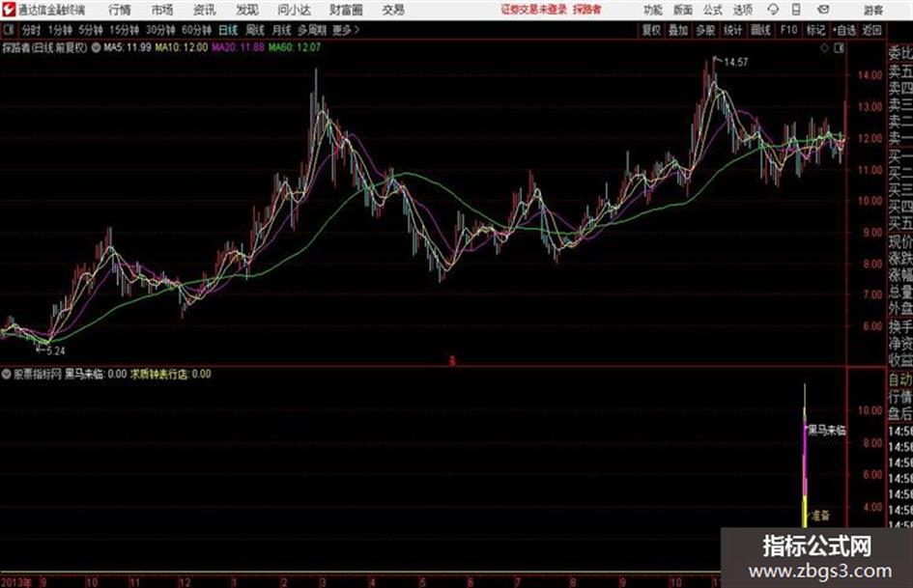Viewport: 913px width, 588px height.
Task: Click the 求购钟表行店: 0.00 indicator value
Action: 171,374
